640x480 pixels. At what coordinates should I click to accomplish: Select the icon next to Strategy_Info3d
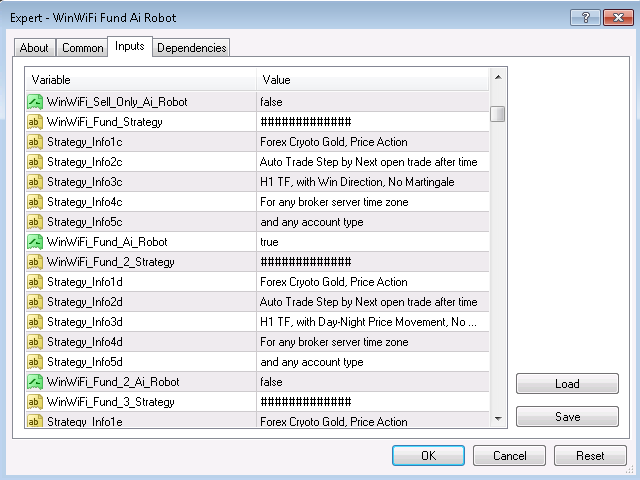(x=35, y=322)
